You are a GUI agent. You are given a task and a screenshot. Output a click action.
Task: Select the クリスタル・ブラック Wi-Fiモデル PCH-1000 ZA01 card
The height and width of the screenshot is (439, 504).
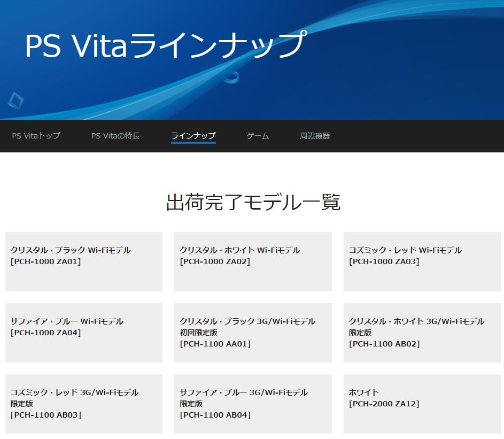[x=83, y=261]
